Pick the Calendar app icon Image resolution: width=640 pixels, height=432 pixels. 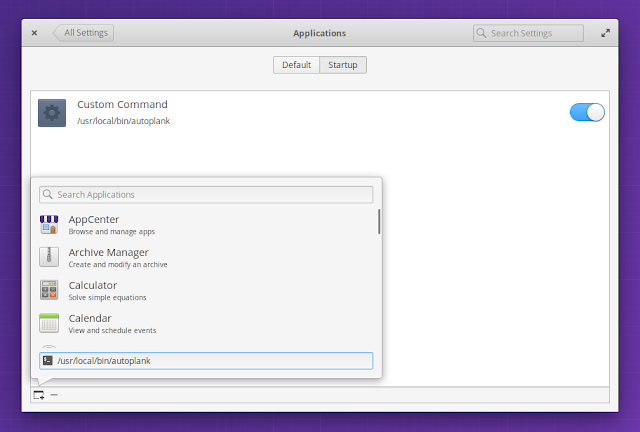click(49, 323)
